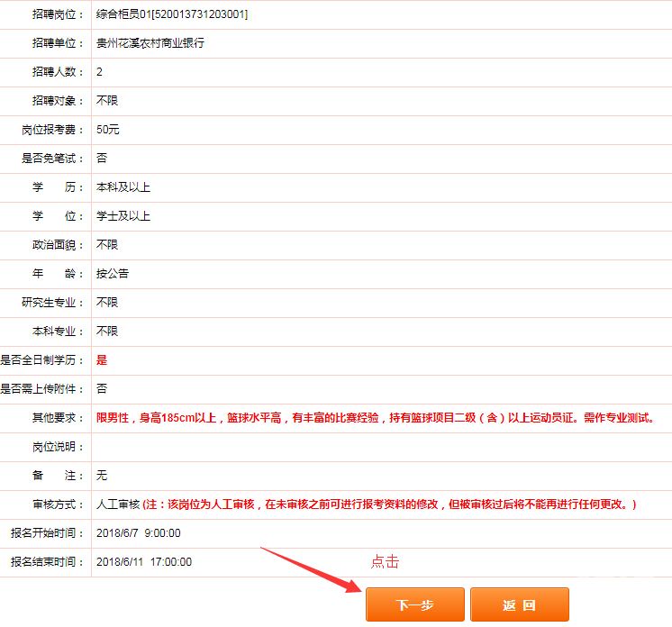Click the 是否免笔试 value 否
Viewport: 672px width, 627px height.
click(x=102, y=159)
